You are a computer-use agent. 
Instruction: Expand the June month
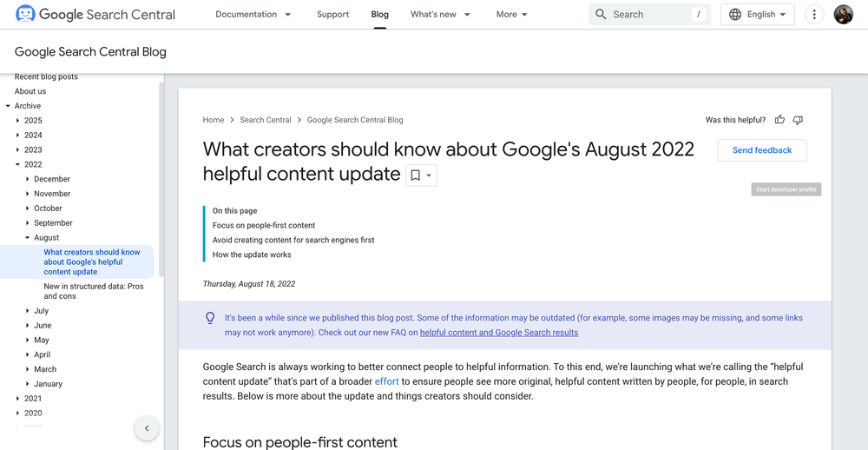(x=28, y=325)
